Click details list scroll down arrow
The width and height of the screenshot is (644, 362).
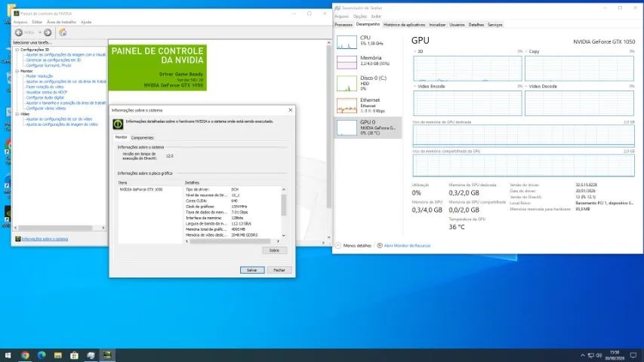pos(283,236)
